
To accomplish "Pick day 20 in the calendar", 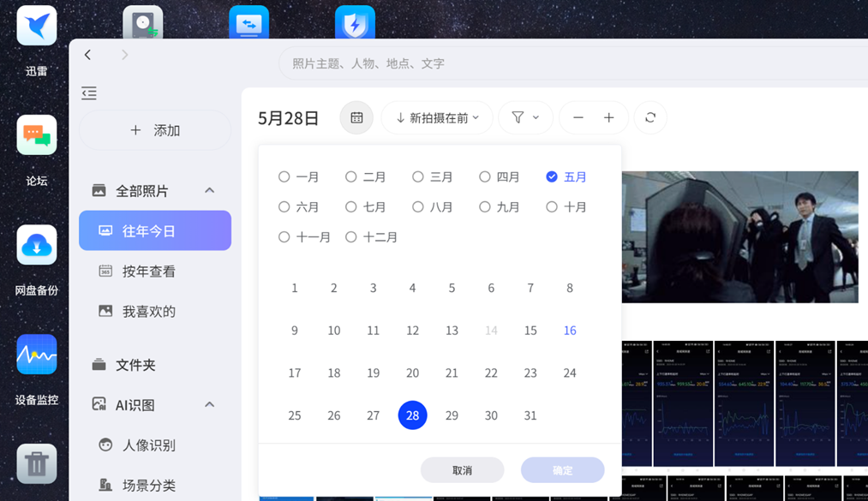I will click(x=412, y=373).
